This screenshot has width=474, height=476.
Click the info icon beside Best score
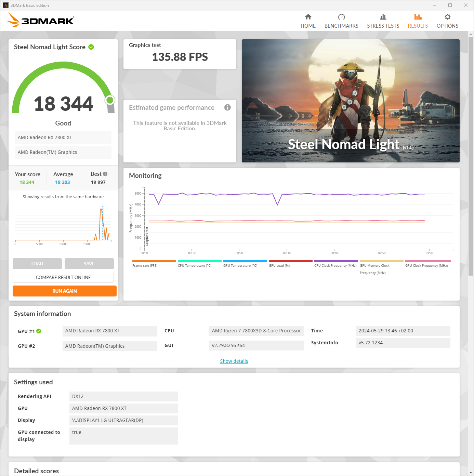(x=105, y=174)
